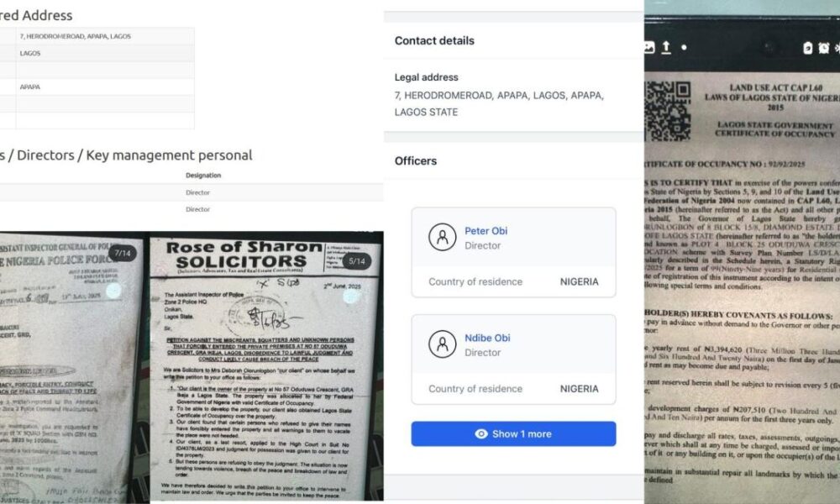
Task: Click the Show 1 more button
Action: click(513, 433)
